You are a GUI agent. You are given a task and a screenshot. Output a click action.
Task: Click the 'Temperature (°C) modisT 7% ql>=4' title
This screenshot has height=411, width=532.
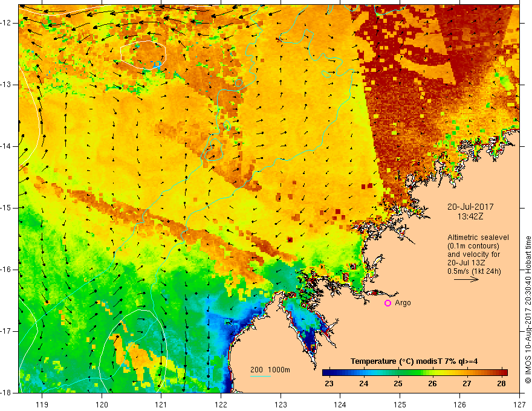[414, 361]
